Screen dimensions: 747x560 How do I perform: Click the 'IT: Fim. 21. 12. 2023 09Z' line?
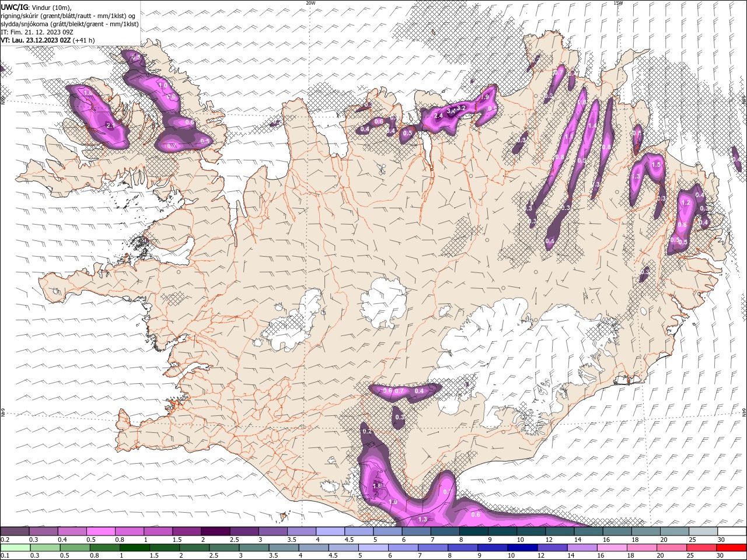(36, 32)
